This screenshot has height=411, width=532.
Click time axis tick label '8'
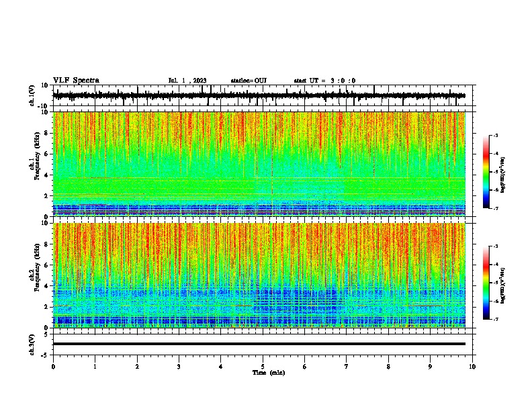[x=388, y=367]
